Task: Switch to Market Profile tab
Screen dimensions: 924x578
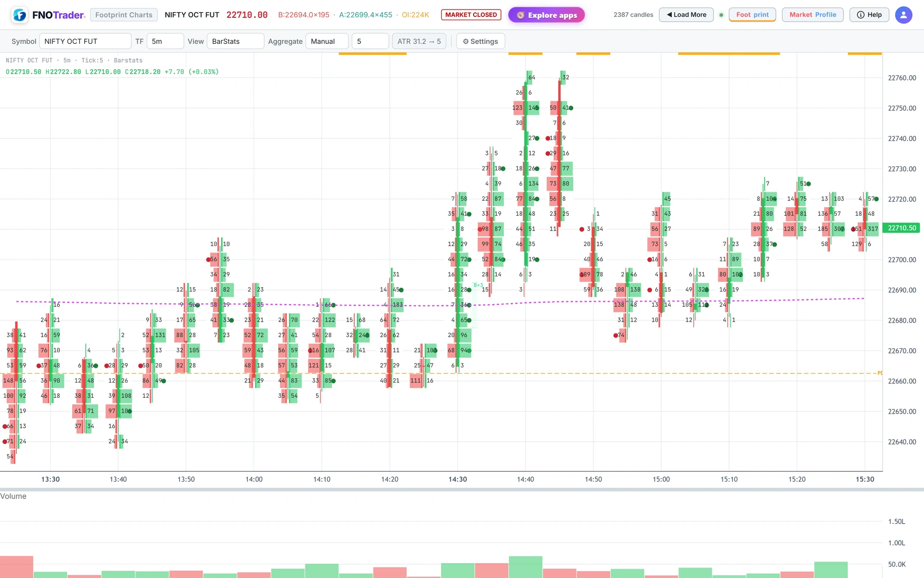Action: pyautogui.click(x=812, y=15)
